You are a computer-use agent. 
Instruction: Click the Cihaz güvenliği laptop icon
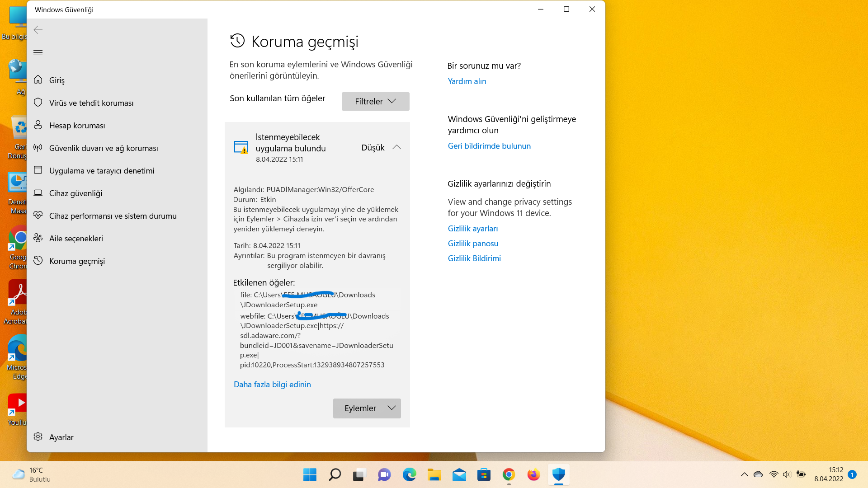coord(38,193)
